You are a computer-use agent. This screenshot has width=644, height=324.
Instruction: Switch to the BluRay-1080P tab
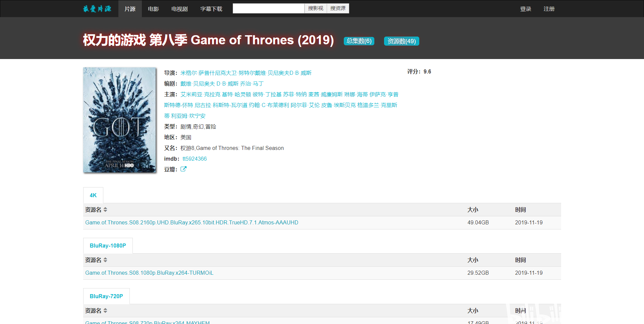(108, 246)
